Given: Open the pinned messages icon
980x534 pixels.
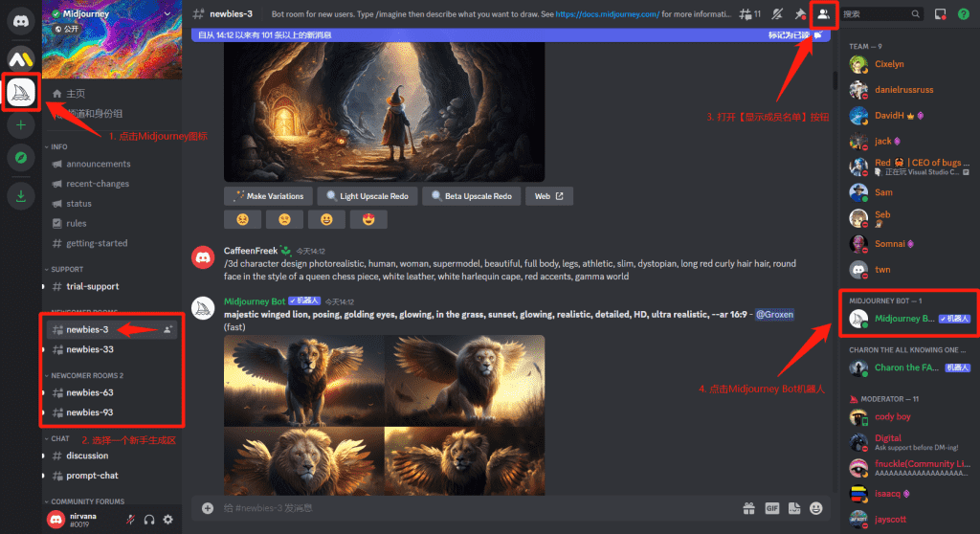Looking at the screenshot, I should point(800,14).
